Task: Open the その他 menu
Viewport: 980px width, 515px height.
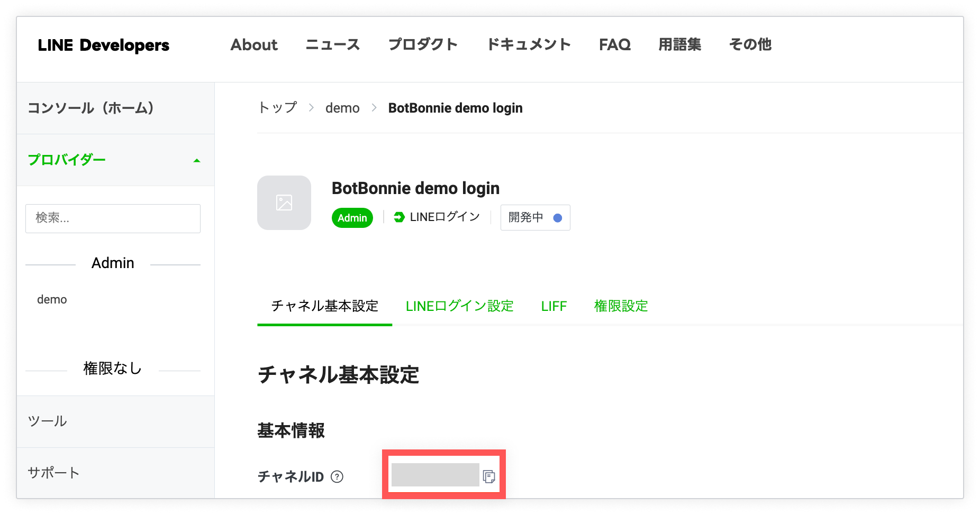Action: (750, 44)
